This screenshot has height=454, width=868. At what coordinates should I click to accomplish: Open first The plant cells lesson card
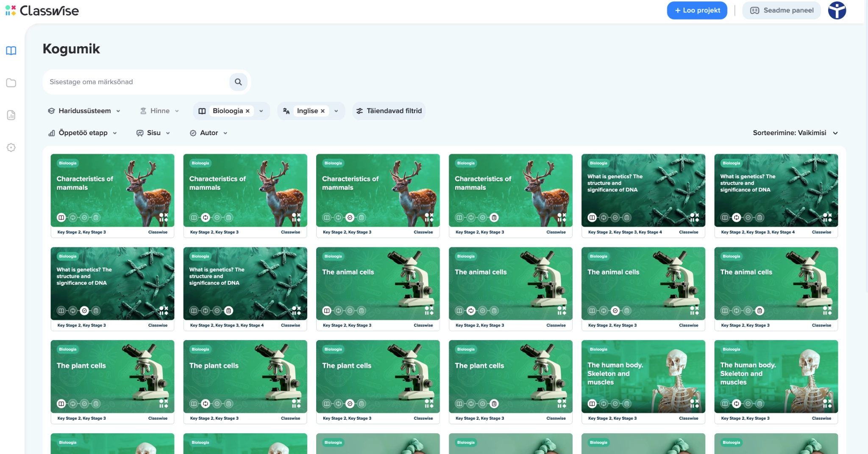point(112,376)
